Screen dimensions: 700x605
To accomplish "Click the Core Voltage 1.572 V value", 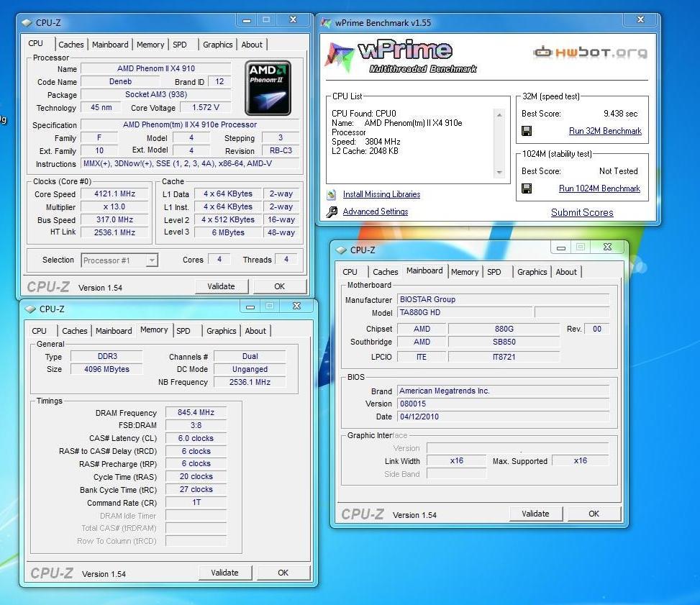I will pos(206,108).
